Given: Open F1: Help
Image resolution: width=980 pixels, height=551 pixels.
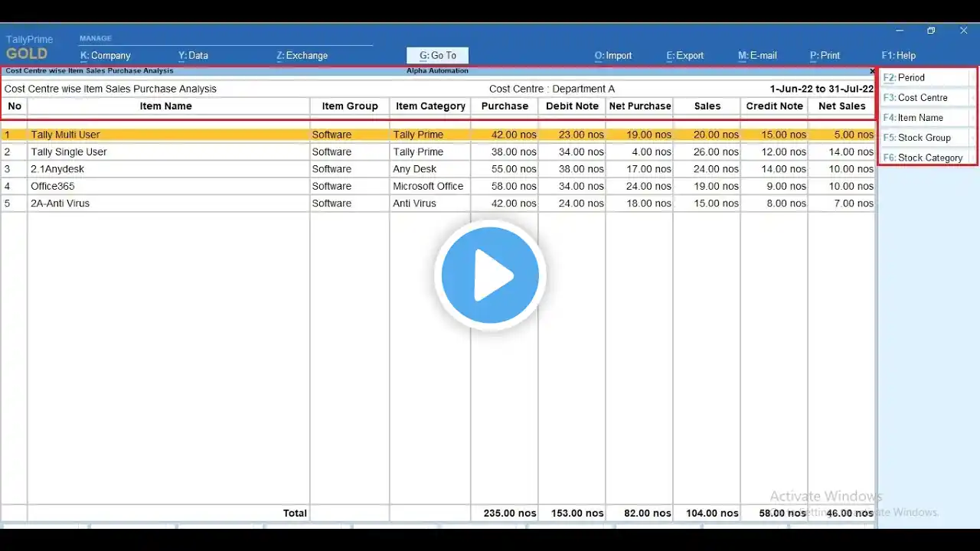Looking at the screenshot, I should (x=898, y=55).
